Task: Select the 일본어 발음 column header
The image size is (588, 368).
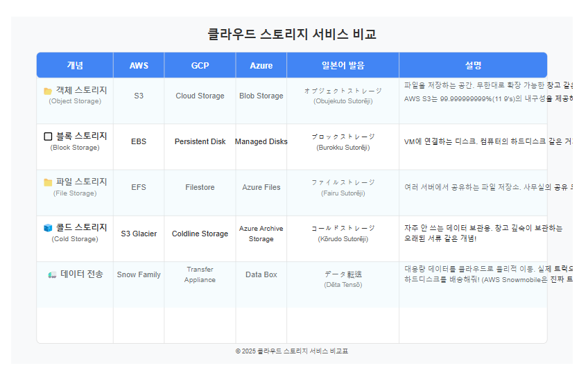Action: 343,65
